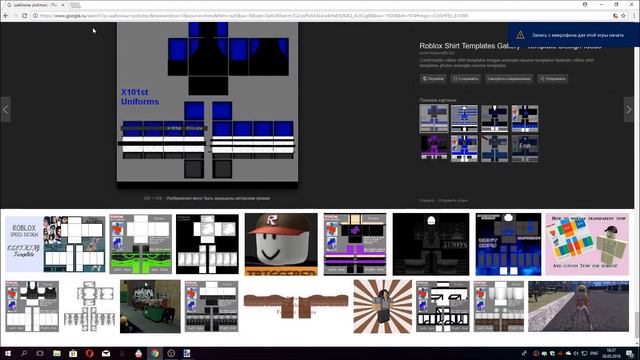Click the Share (Отправить) button
Image resolution: width=640 pixels, height=360 pixels.
tap(552, 78)
